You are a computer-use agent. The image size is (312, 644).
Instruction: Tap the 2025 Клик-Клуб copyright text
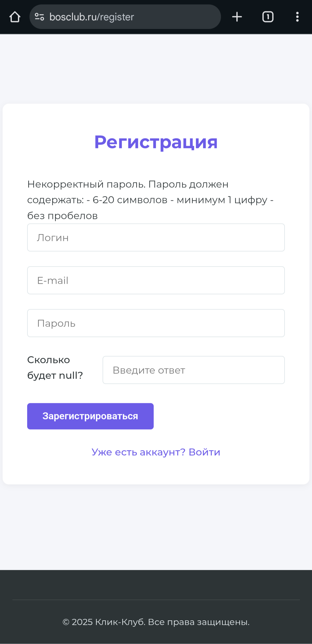click(156, 622)
